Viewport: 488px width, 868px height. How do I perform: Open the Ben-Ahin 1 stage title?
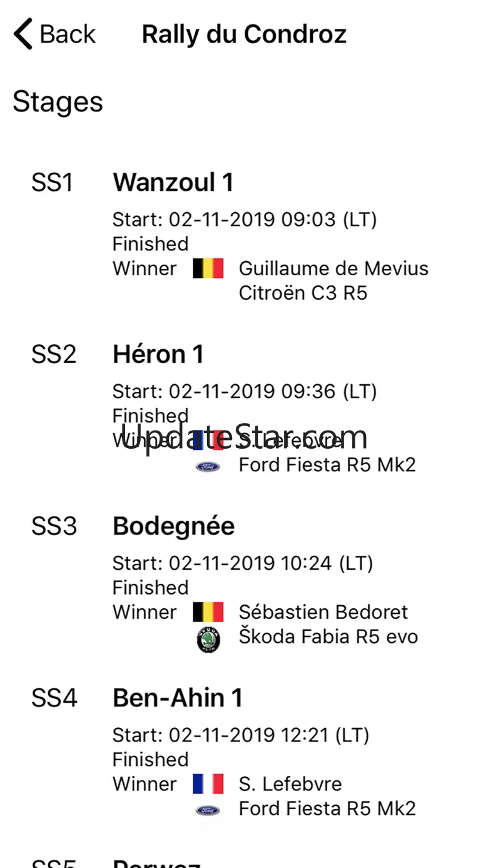coord(177,698)
